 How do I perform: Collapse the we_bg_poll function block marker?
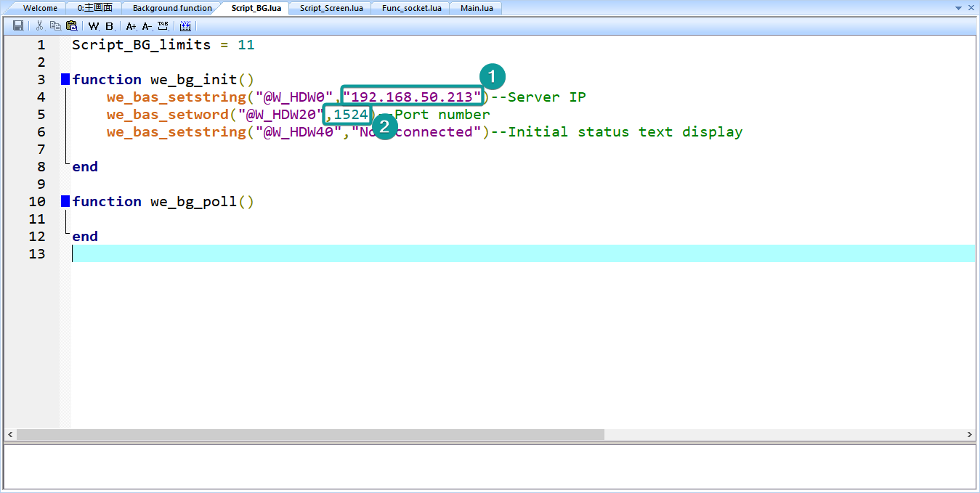pyautogui.click(x=65, y=201)
